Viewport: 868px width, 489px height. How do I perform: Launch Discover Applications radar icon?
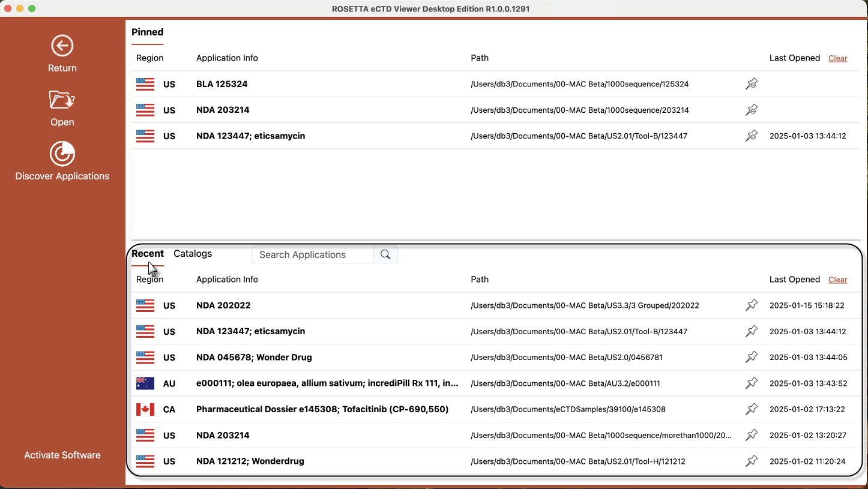pos(62,154)
